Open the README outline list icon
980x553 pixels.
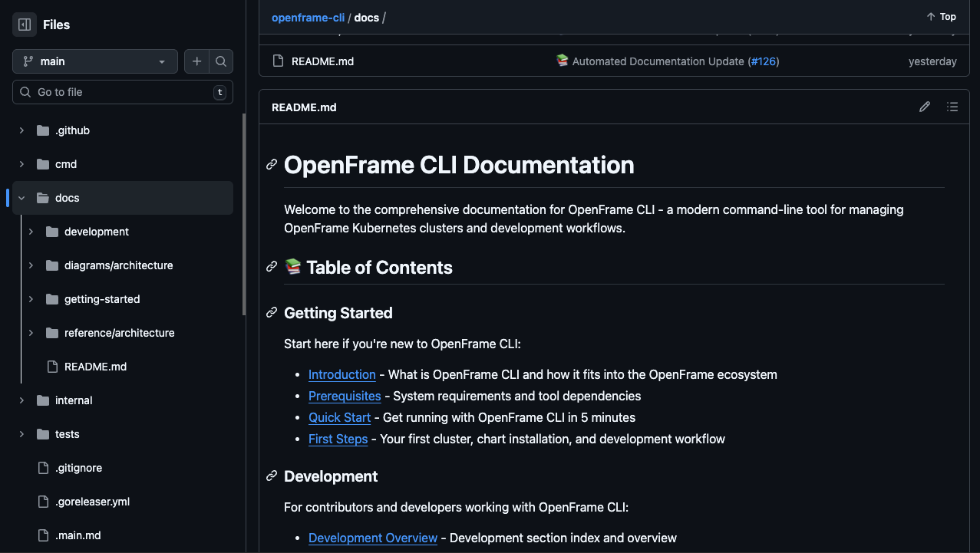pos(952,107)
